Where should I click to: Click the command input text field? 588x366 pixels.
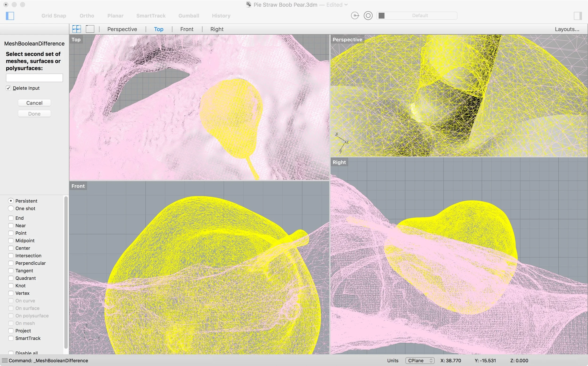point(34,78)
